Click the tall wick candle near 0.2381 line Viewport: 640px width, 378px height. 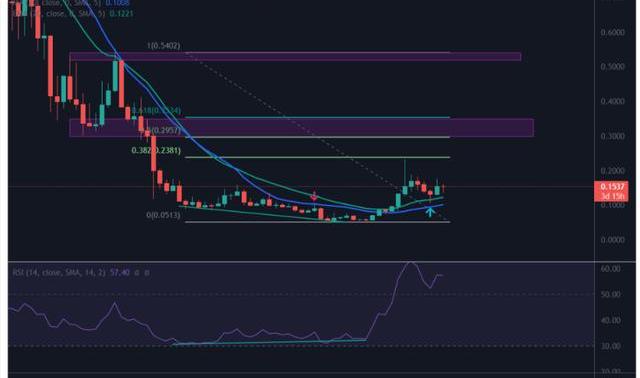click(405, 176)
